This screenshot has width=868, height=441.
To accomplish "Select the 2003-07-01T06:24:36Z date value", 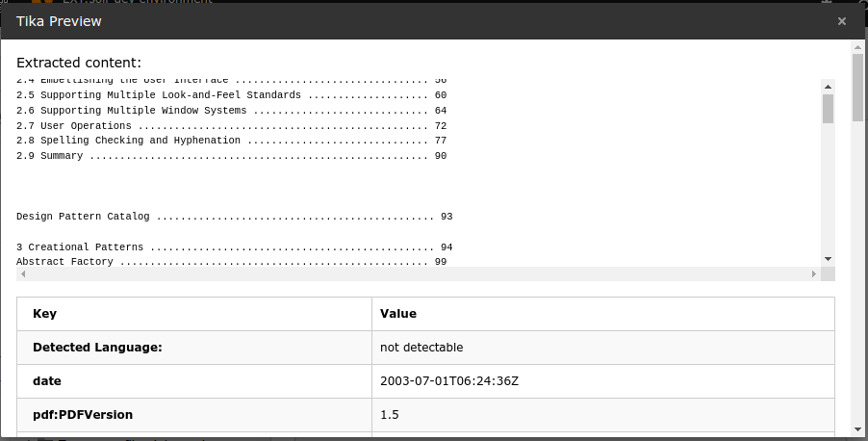I will tap(450, 380).
